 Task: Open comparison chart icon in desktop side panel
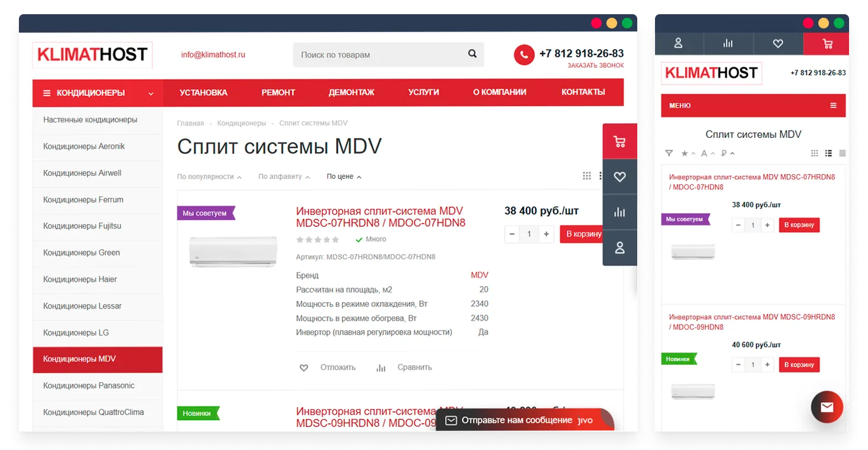click(x=619, y=212)
